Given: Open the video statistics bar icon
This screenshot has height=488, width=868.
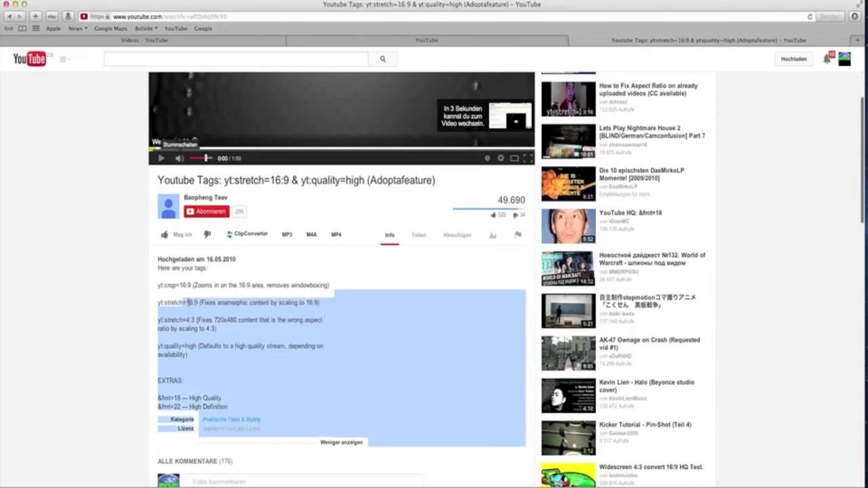Looking at the screenshot, I should click(492, 235).
